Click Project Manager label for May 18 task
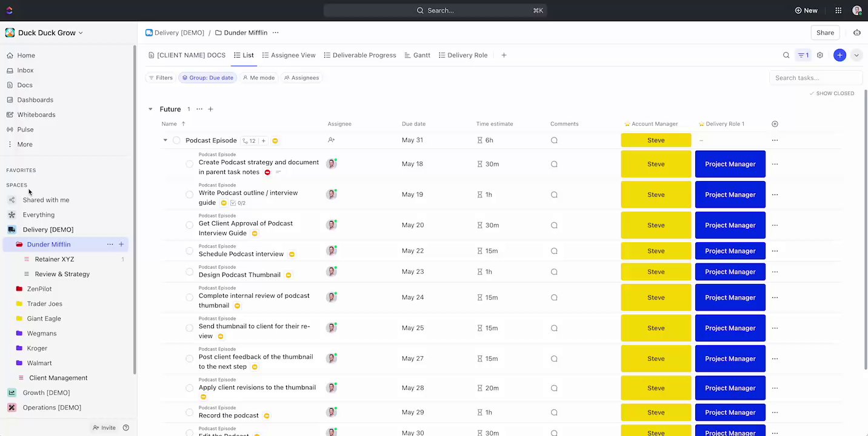The width and height of the screenshot is (868, 436). coord(730,164)
